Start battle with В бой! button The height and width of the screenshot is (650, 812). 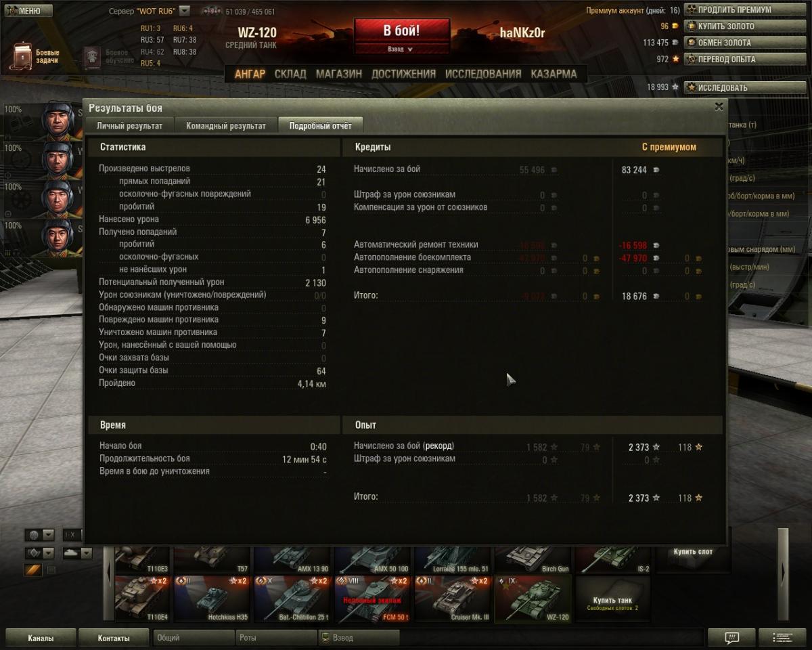[402, 30]
